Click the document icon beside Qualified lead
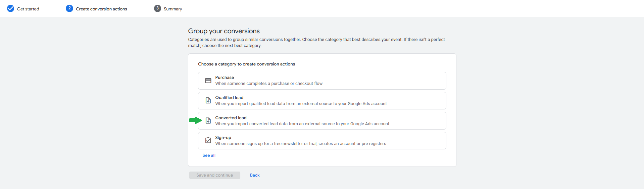The height and width of the screenshot is (189, 644). point(208,101)
